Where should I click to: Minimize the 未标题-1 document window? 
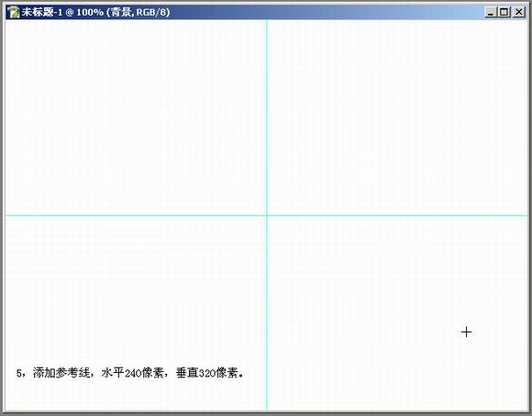click(x=491, y=12)
